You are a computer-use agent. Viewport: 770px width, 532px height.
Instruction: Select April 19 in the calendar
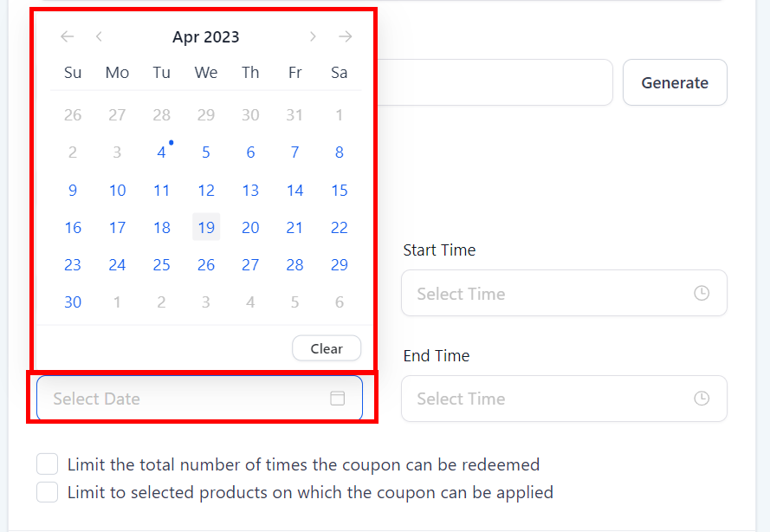206,227
